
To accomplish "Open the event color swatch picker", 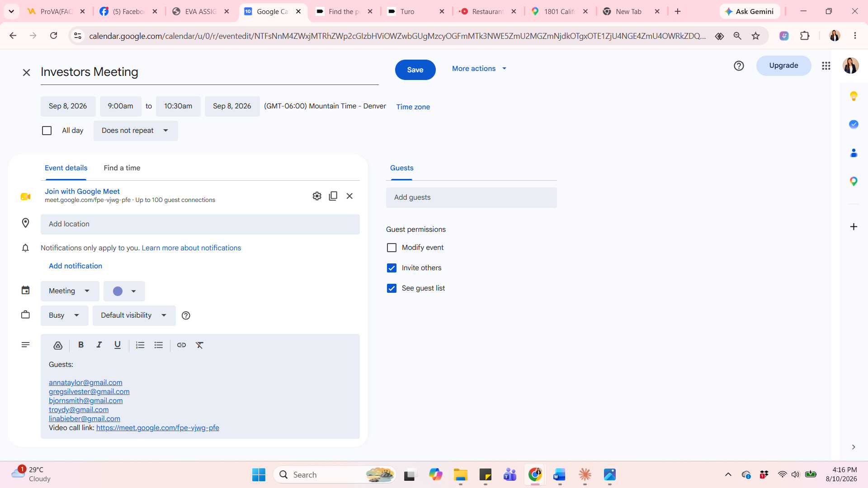I will click(124, 291).
